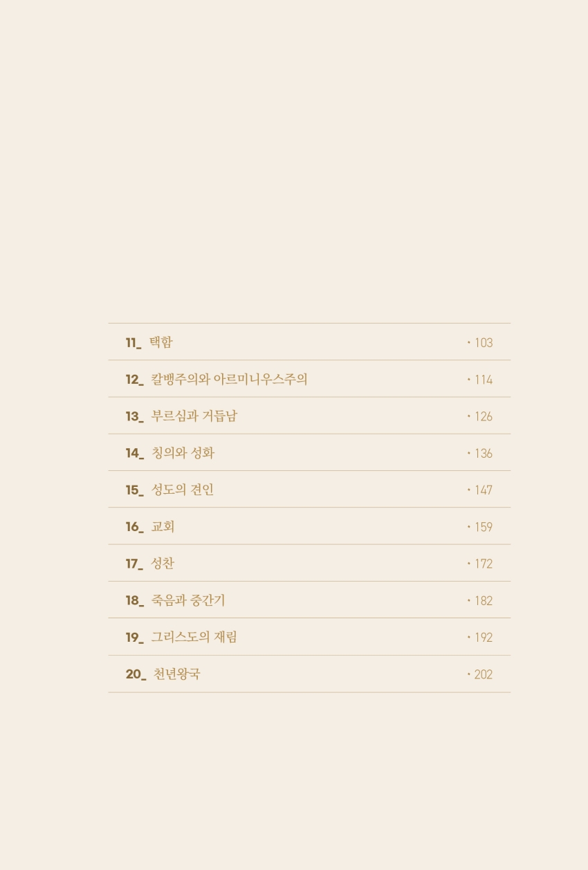588x870 pixels.
Task: Click page number 159
Action: pos(483,527)
